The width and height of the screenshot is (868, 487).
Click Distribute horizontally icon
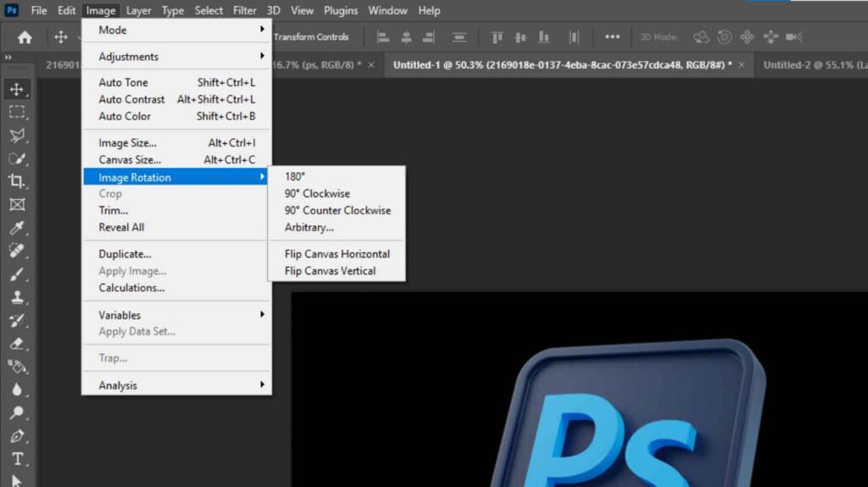[574, 37]
